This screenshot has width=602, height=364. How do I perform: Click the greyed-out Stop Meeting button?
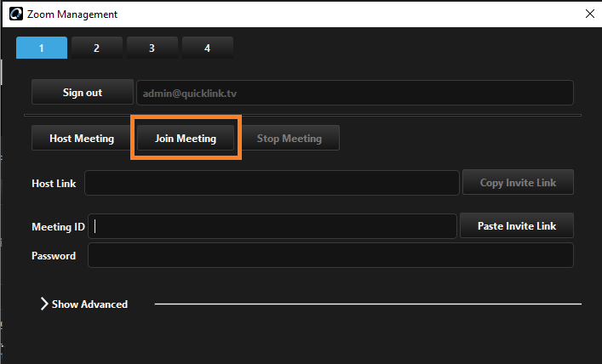point(290,139)
